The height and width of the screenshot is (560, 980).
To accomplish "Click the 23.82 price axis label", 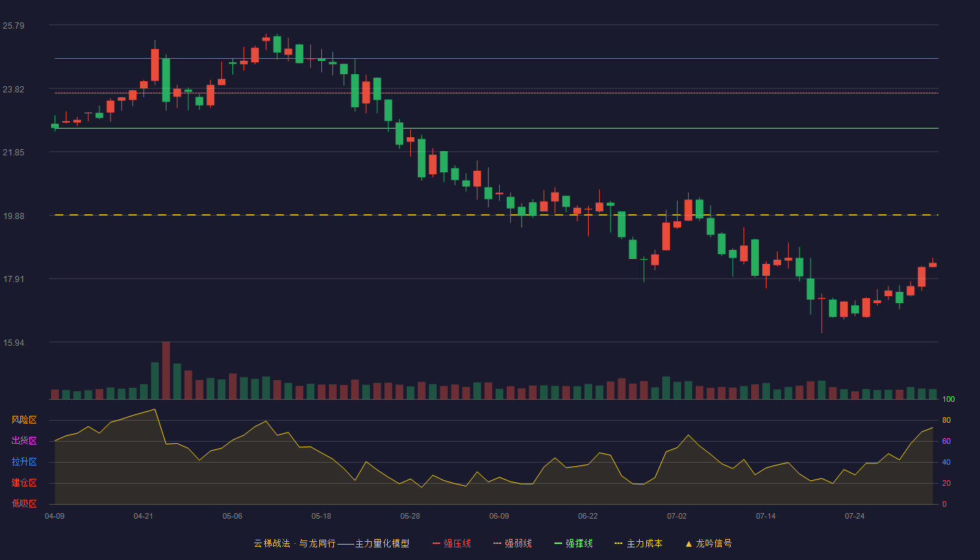I will pyautogui.click(x=14, y=90).
